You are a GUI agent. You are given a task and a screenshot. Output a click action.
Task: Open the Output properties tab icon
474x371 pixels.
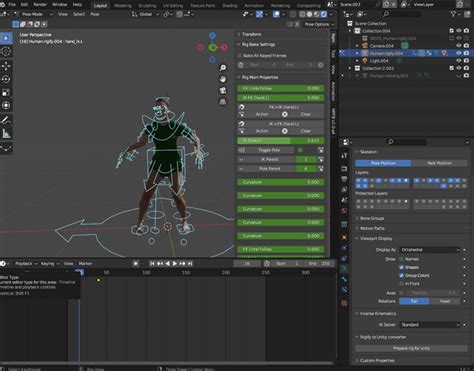[344, 179]
